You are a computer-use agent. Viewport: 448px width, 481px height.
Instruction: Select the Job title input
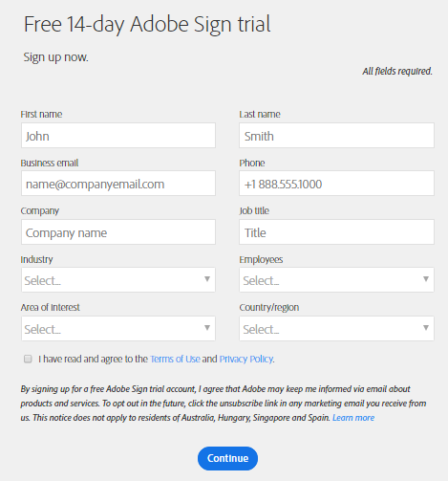coord(336,232)
